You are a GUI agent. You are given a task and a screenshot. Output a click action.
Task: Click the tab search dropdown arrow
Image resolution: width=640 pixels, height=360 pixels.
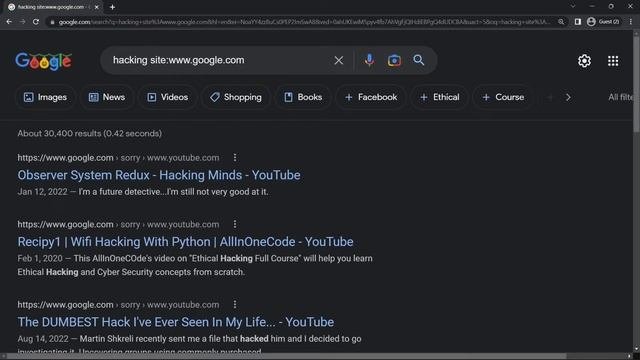[573, 7]
